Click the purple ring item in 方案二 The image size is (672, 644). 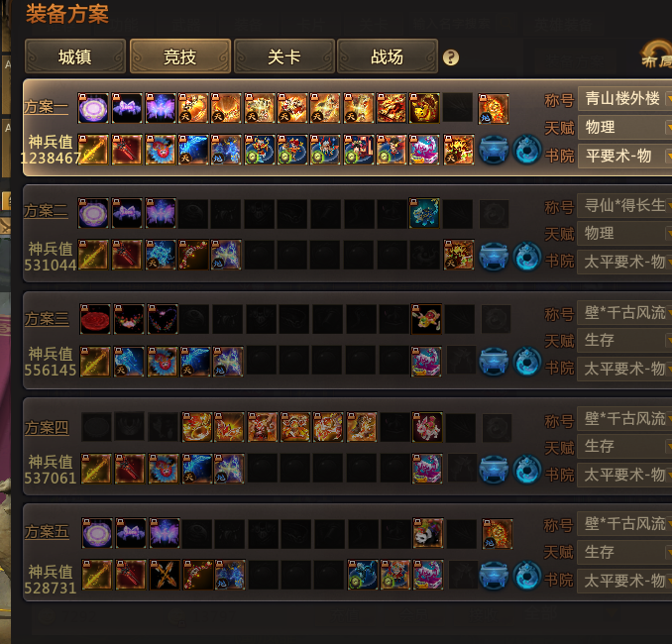coord(93,213)
